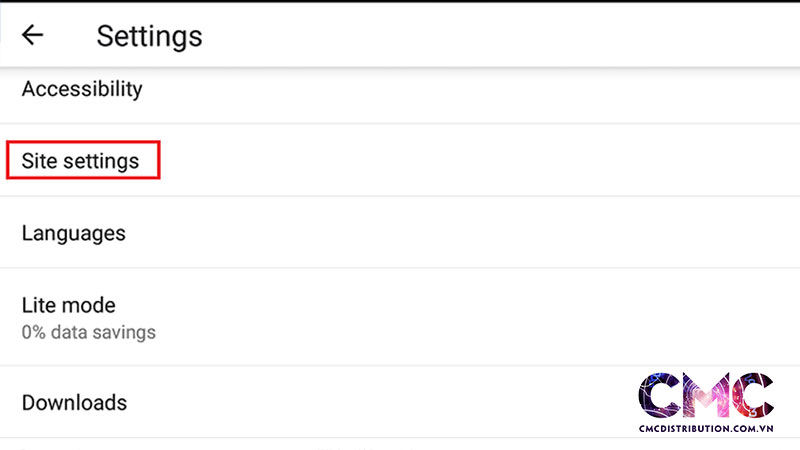Click the letter M in CMC logo

click(x=705, y=395)
